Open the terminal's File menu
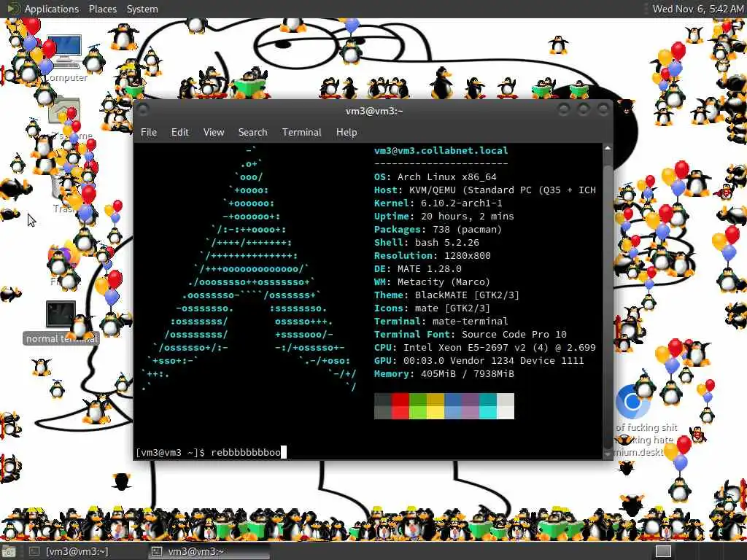 (149, 132)
